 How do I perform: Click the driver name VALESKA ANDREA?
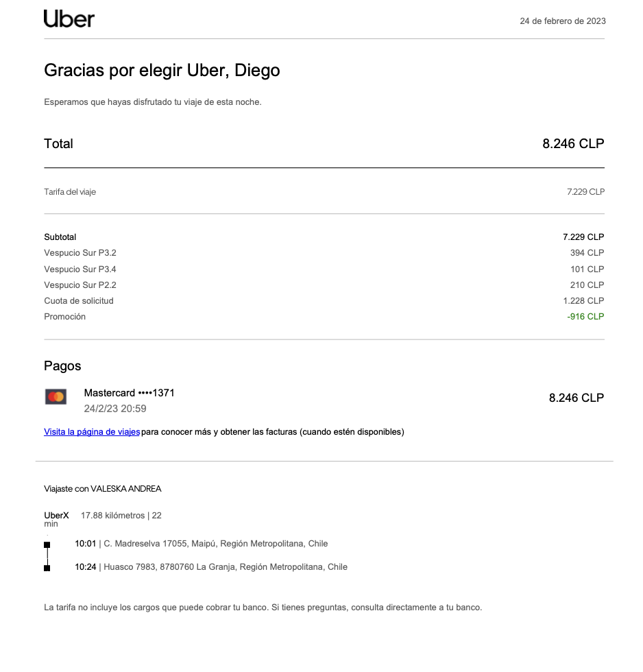(126, 489)
